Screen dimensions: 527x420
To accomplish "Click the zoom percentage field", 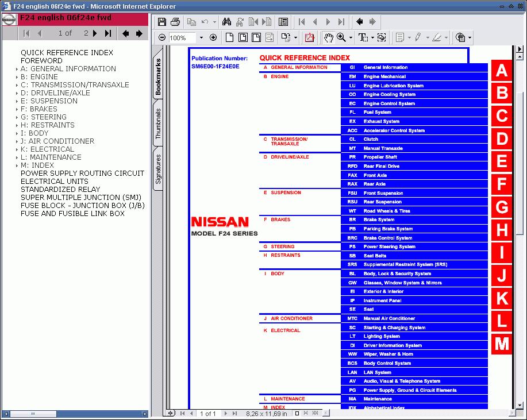I will coord(182,37).
